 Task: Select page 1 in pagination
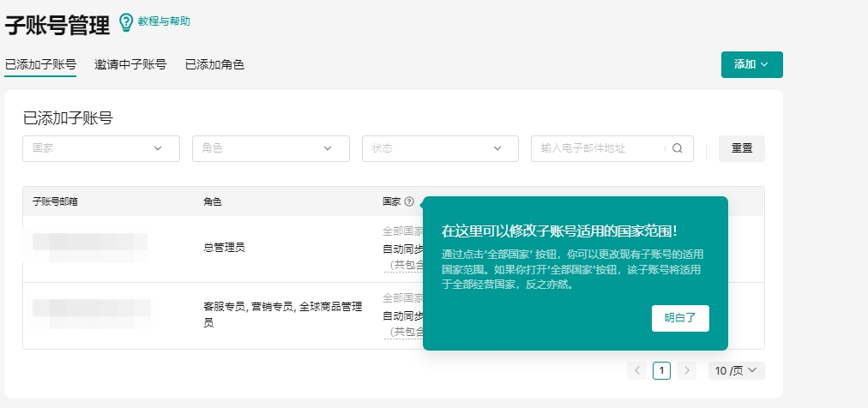click(661, 370)
